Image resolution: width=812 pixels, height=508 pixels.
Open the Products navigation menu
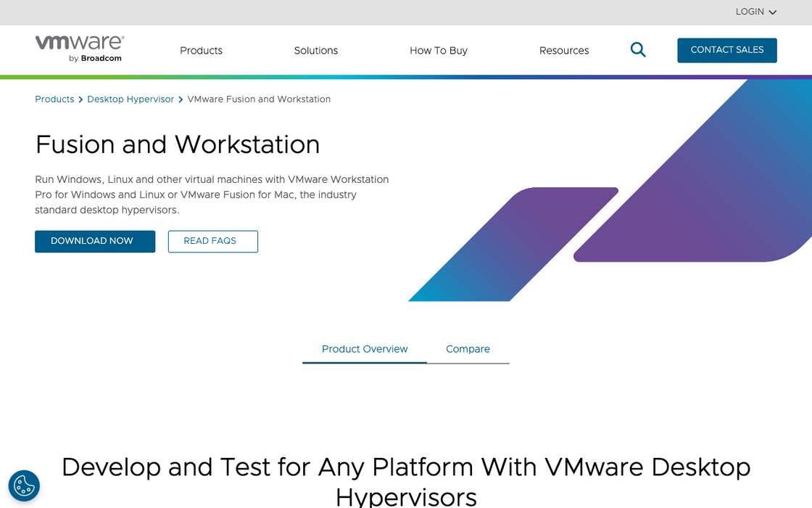tap(201, 50)
